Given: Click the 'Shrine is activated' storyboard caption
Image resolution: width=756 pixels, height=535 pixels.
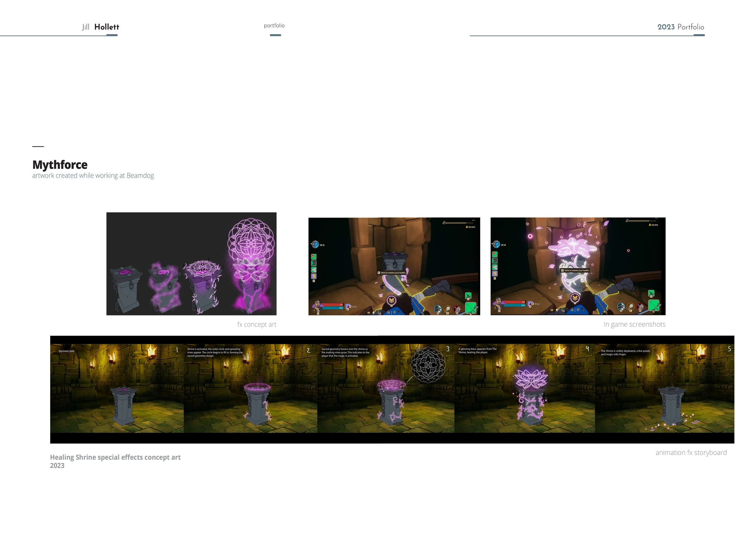Looking at the screenshot, I should [x=215, y=353].
